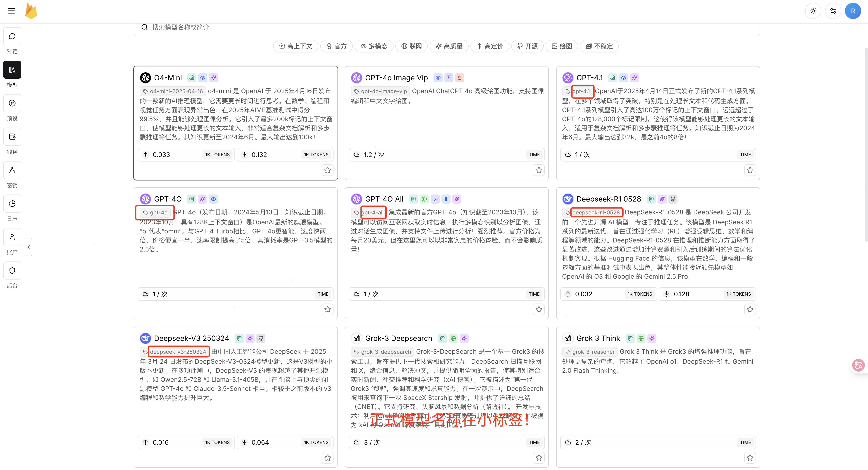The image size is (868, 470).
Task: Click the 开源 open-source filter button
Action: [x=527, y=46]
